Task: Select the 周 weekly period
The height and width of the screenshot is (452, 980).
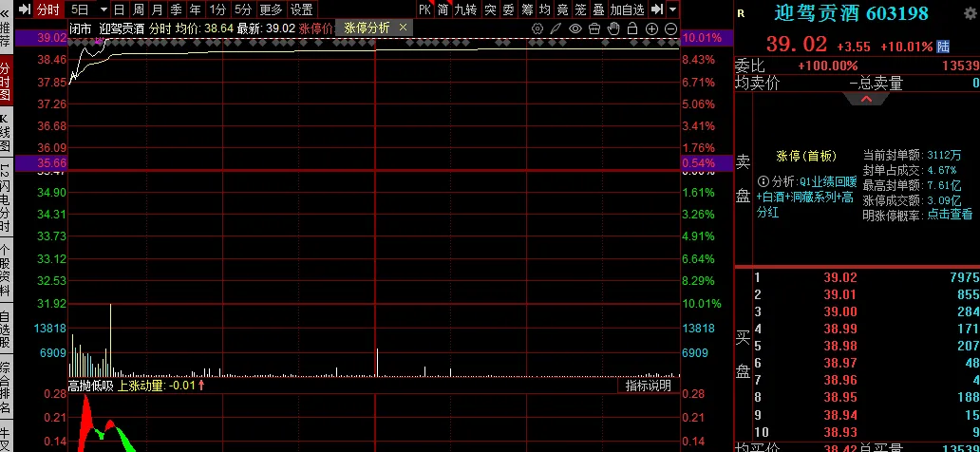Action: coord(139,9)
